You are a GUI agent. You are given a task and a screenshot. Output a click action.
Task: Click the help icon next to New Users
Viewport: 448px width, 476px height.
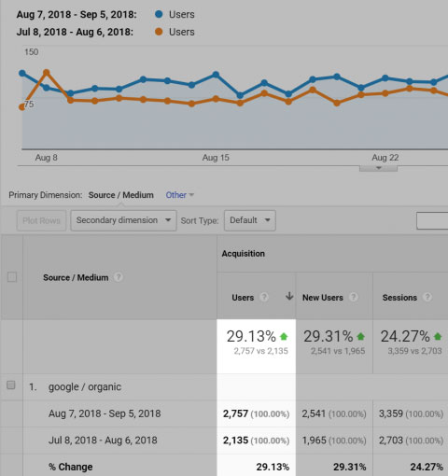[x=353, y=297]
